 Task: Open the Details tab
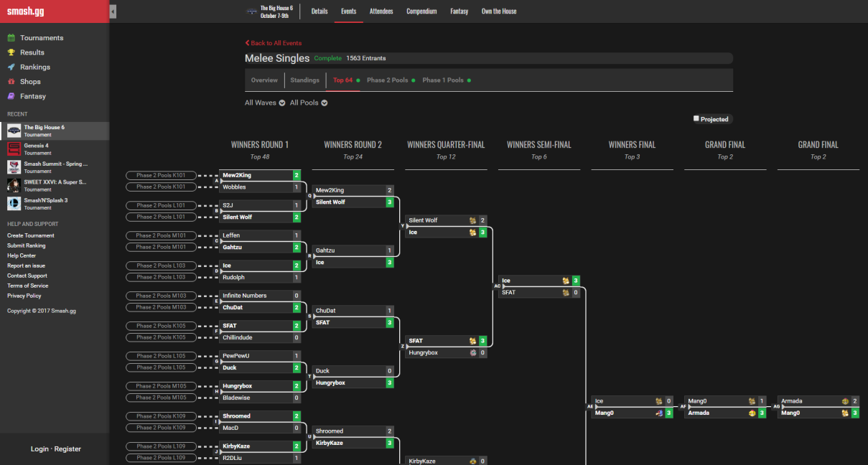319,11
